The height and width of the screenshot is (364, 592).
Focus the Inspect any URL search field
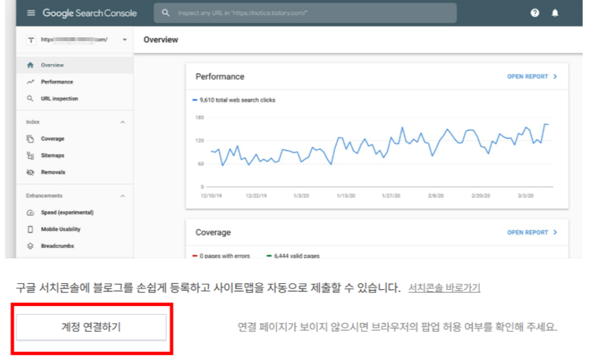[305, 13]
